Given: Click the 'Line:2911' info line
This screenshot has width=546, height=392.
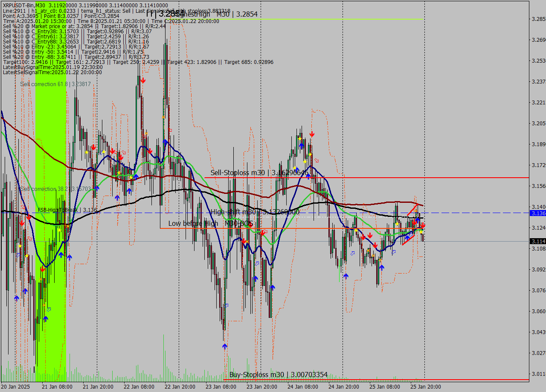Looking at the screenshot, I should pos(116,11).
